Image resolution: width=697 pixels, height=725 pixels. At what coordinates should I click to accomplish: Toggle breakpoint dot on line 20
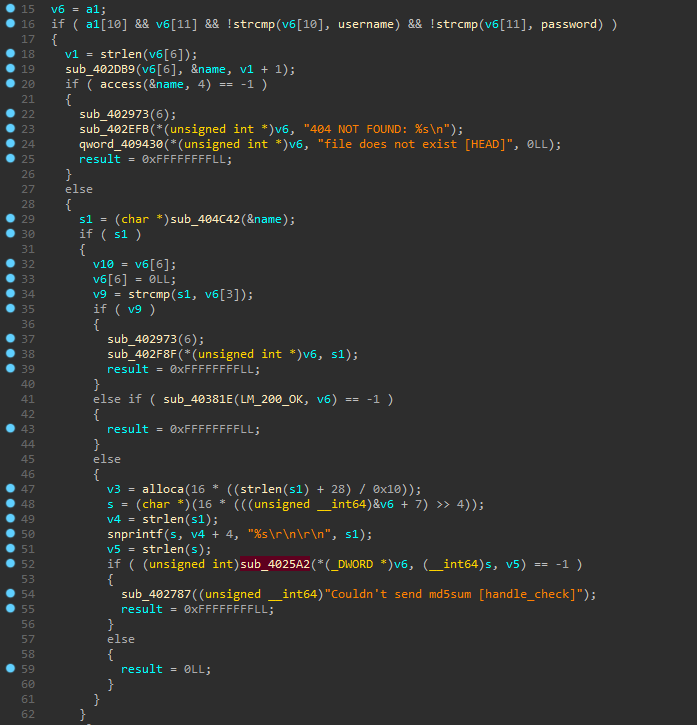pyautogui.click(x=10, y=83)
